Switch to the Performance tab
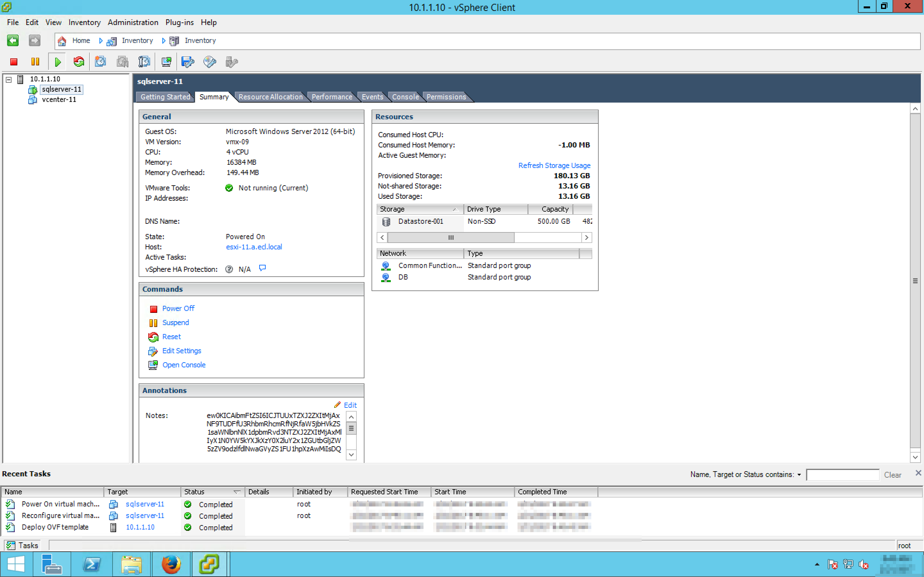 point(331,97)
